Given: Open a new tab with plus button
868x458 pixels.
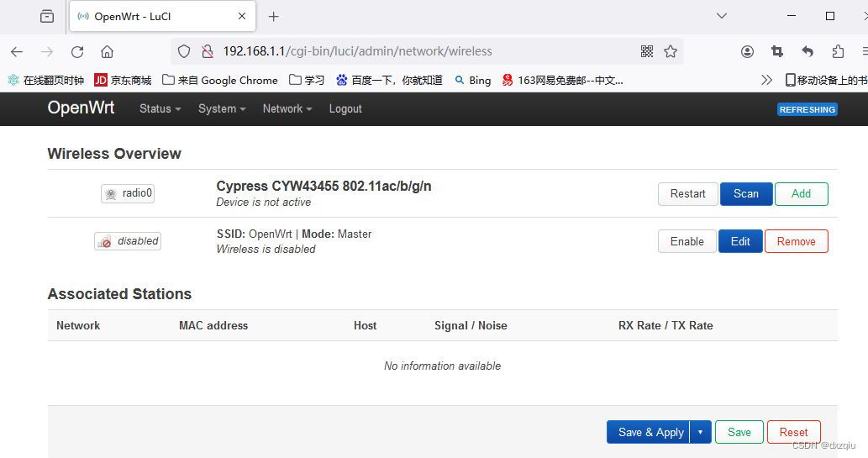Looking at the screenshot, I should point(273,17).
